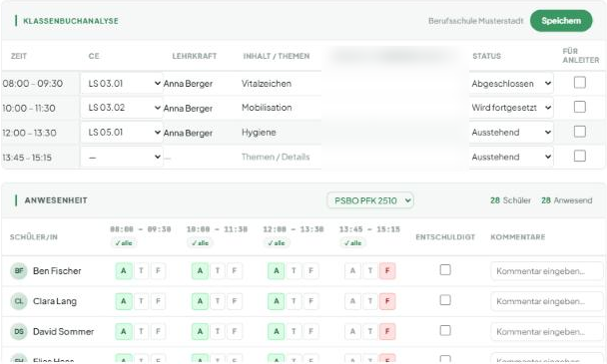Open status dropdown showing Wird fortgesetzt
607x364 pixels.
[511, 108]
